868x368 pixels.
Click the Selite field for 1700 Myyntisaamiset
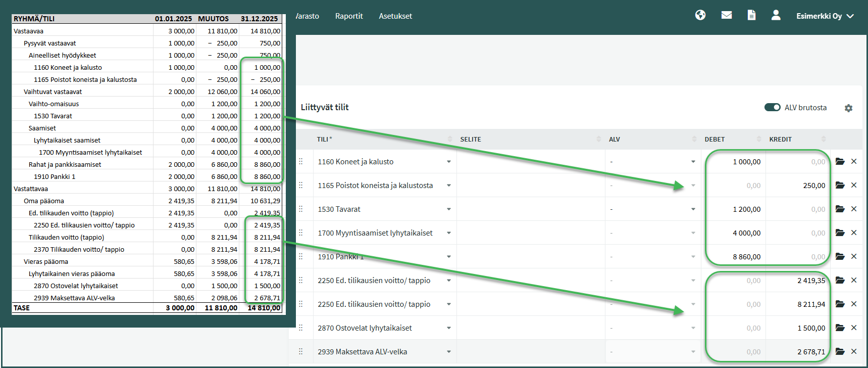tap(530, 233)
